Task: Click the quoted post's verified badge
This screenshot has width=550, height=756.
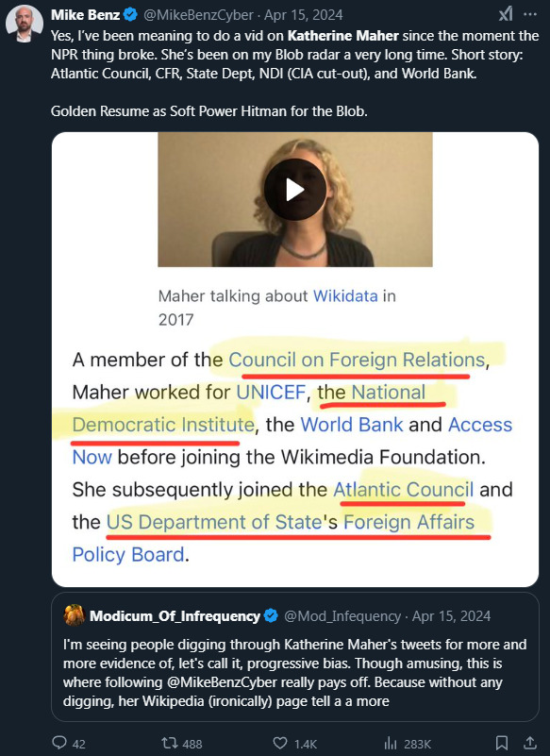Action: coord(271,615)
